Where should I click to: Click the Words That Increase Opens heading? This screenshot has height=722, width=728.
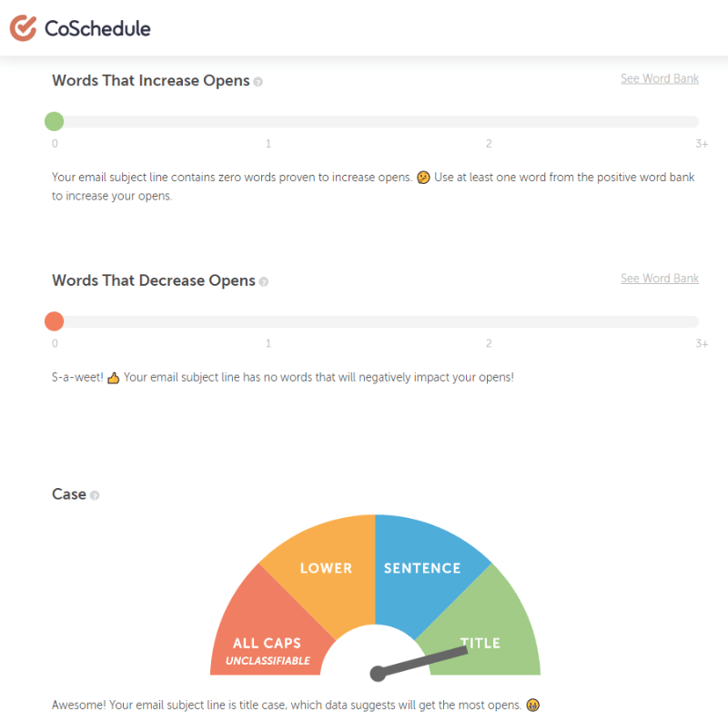pyautogui.click(x=150, y=80)
